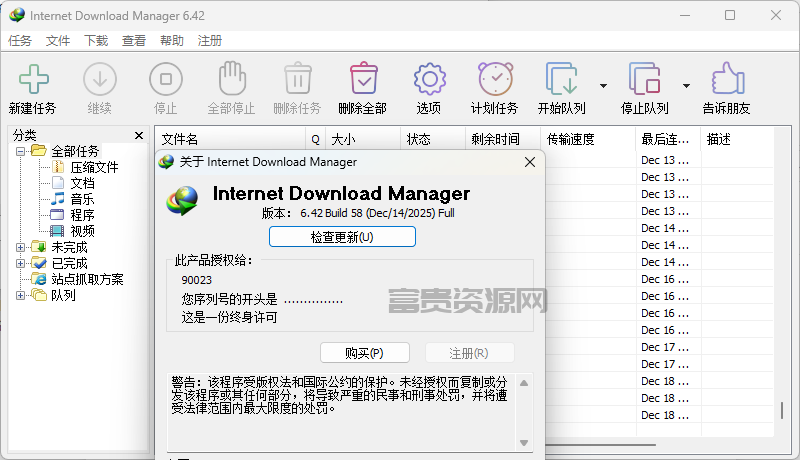
Task: Click the 开始队列 (start queue) icon
Action: tap(562, 79)
